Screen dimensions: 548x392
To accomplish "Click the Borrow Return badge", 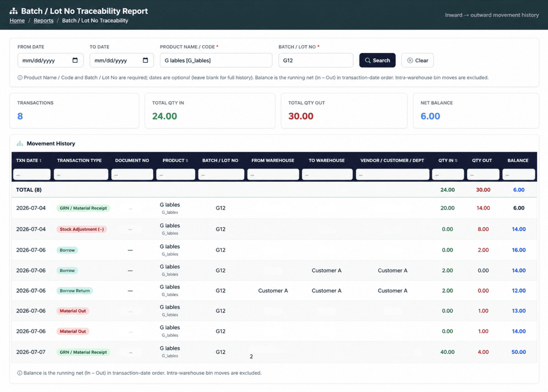I will (75, 291).
